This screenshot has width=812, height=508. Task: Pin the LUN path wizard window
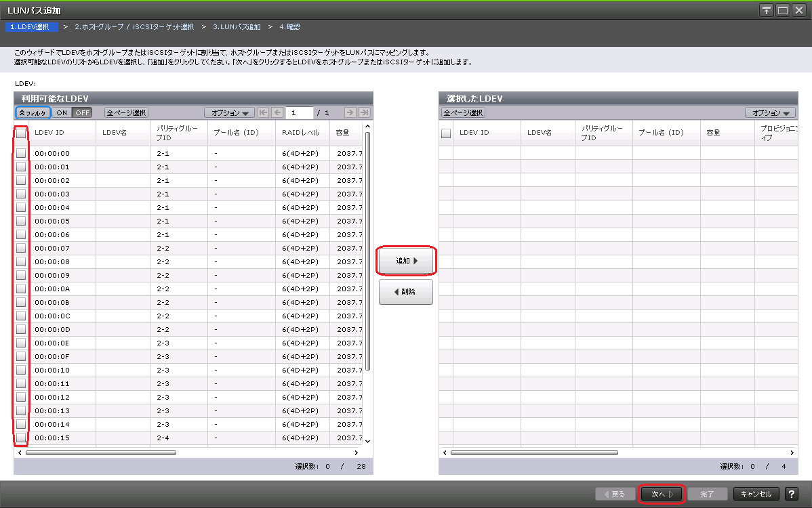[x=767, y=10]
